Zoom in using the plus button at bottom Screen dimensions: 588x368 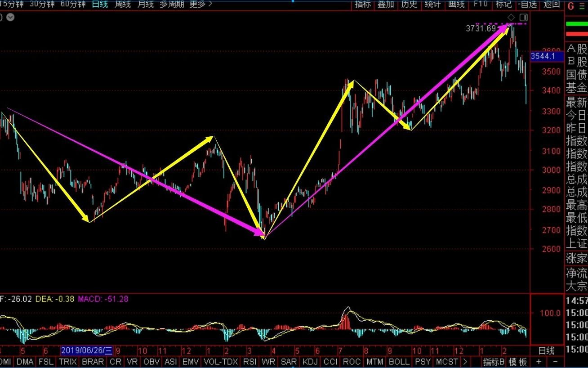[x=539, y=362]
